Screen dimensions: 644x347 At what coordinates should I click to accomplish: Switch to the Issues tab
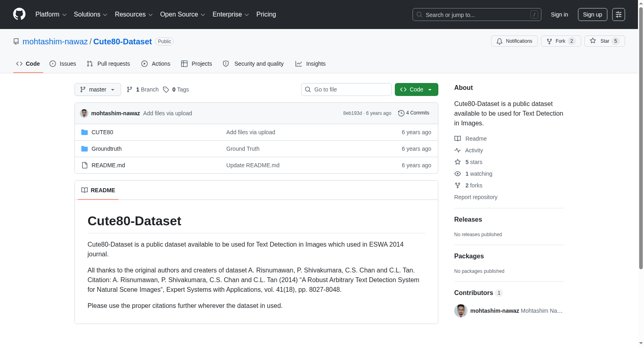[63, 64]
